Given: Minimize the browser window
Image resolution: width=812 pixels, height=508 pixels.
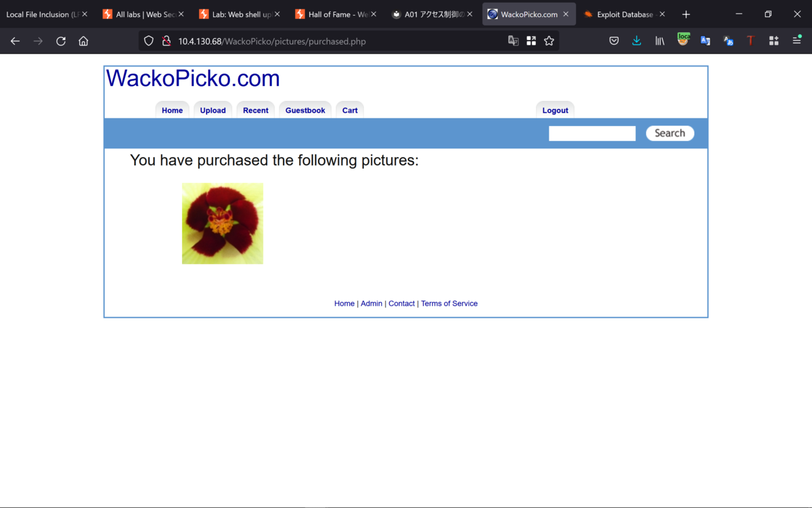Looking at the screenshot, I should point(738,14).
